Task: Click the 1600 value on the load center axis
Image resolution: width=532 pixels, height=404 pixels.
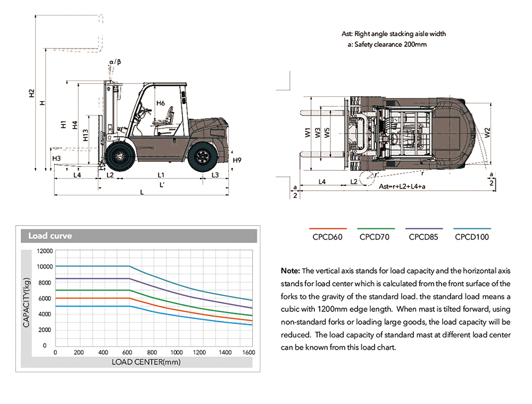Action: coord(248,352)
